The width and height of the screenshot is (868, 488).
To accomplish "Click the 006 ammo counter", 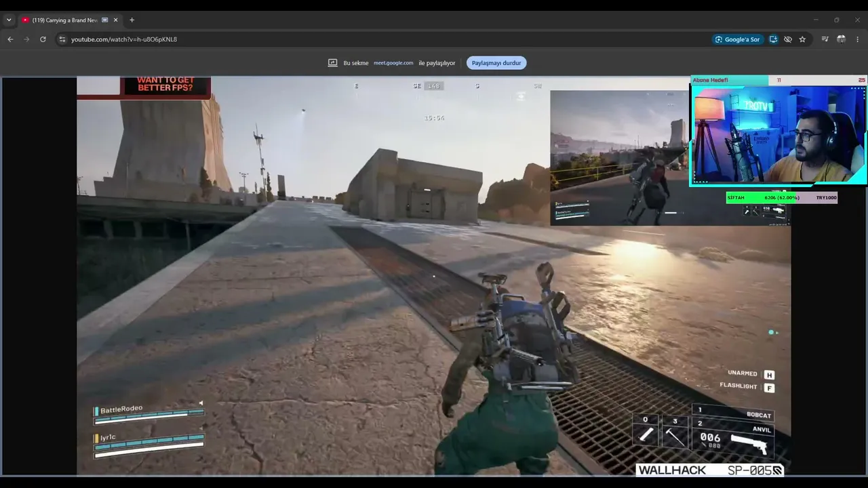I will 710,438.
